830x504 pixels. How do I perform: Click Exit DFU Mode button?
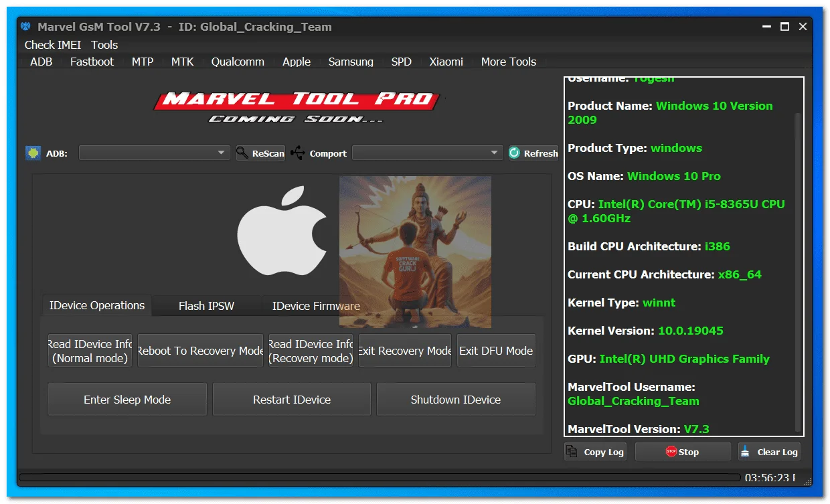(496, 351)
